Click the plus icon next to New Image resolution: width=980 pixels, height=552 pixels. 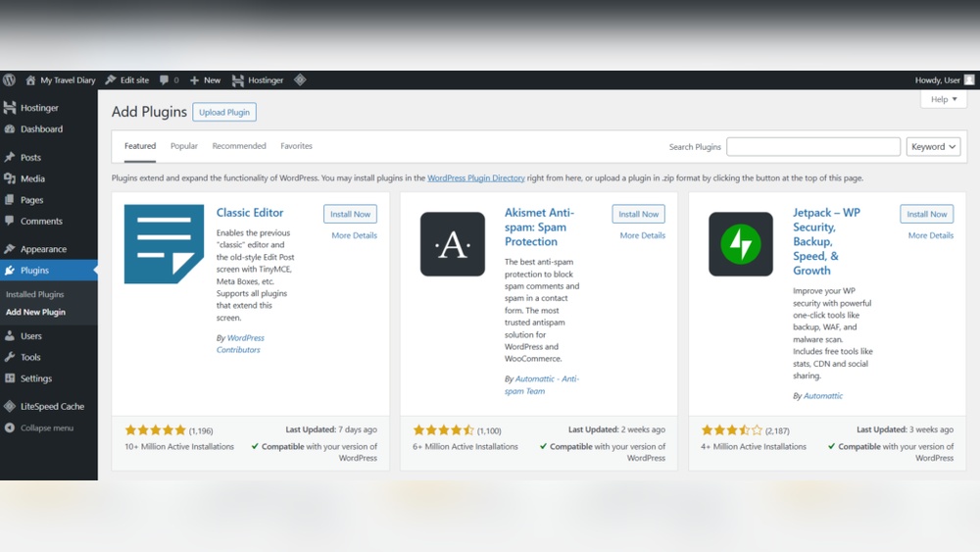coord(194,80)
